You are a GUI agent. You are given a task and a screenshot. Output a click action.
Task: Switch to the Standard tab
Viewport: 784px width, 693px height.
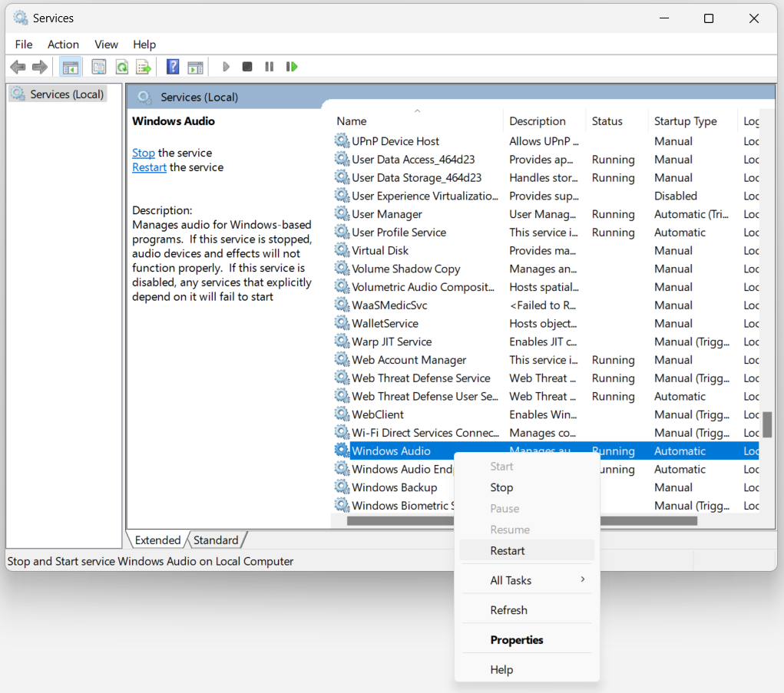[216, 540]
